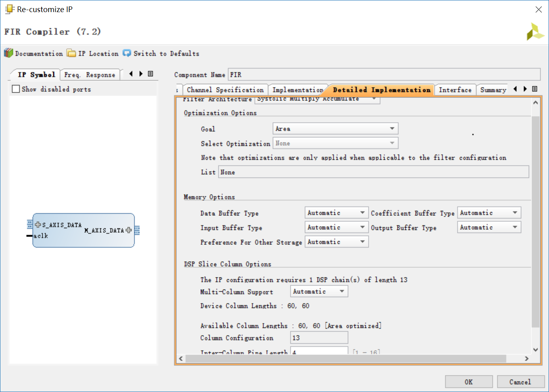Click the S_AXIS_DATA bus connector icon

[30, 225]
